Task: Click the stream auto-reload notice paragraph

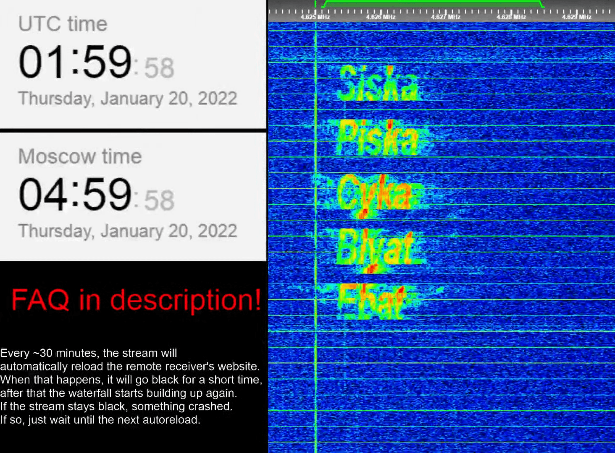Action: click(x=131, y=386)
